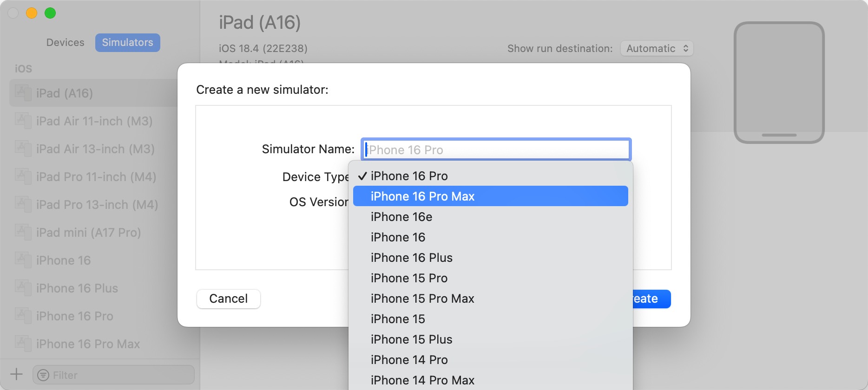Click the iOS section header in sidebar
Image resolution: width=868 pixels, height=390 pixels.
pyautogui.click(x=23, y=69)
